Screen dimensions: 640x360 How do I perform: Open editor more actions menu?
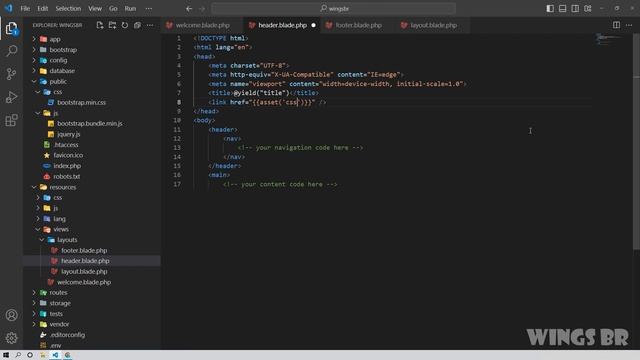click(629, 25)
